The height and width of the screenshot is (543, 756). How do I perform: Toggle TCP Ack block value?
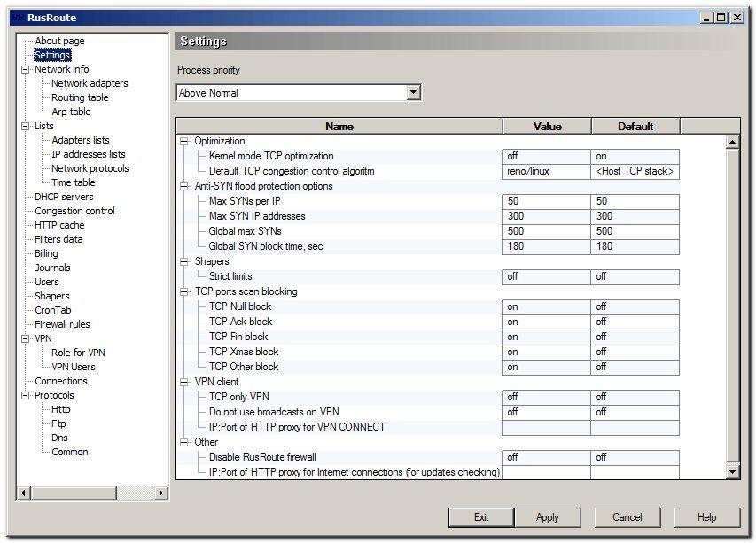(x=546, y=322)
